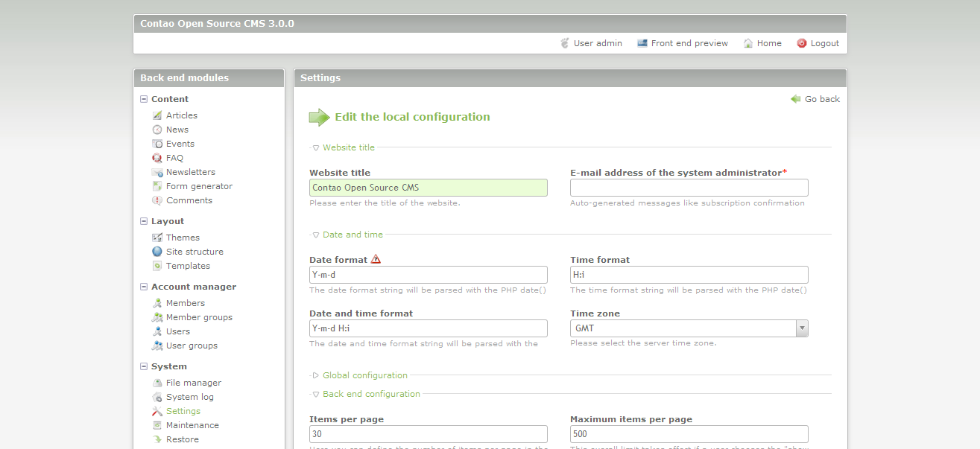The width and height of the screenshot is (980, 449).
Task: Select the FAQ module
Action: [x=176, y=158]
